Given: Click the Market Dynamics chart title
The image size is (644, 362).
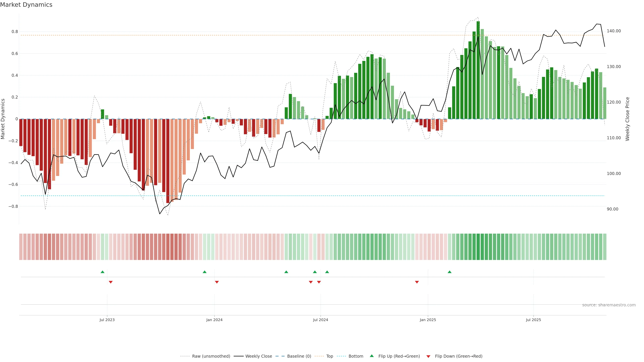Looking at the screenshot, I should click(x=26, y=5).
